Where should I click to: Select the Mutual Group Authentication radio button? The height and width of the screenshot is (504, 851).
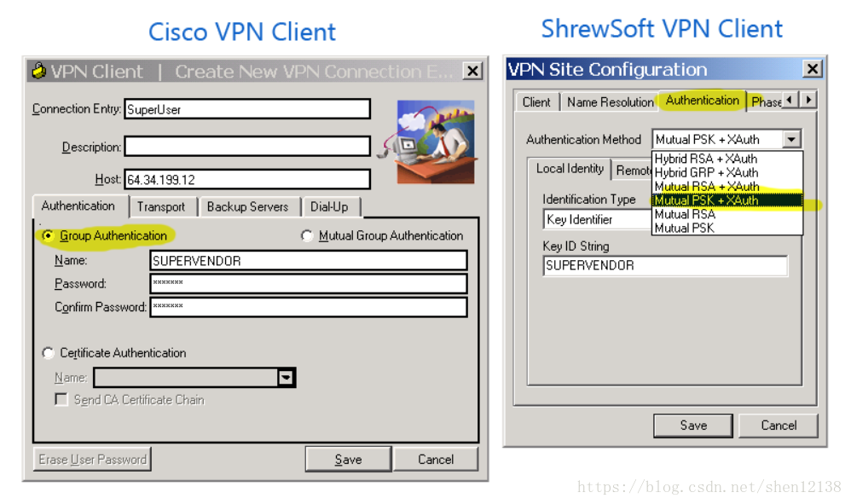(307, 235)
